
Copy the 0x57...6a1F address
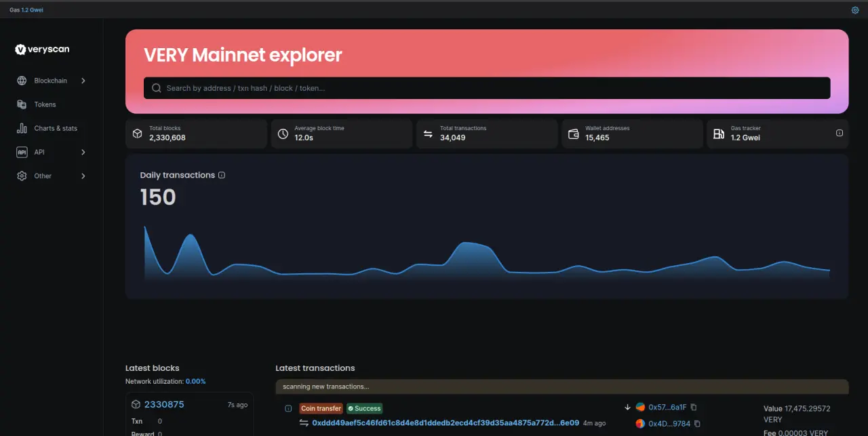click(694, 407)
